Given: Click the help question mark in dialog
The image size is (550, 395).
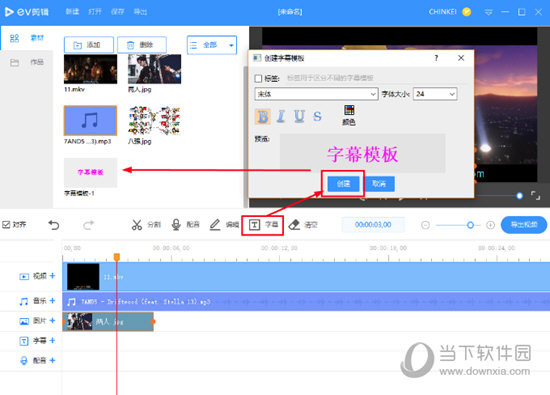Looking at the screenshot, I should [436, 58].
